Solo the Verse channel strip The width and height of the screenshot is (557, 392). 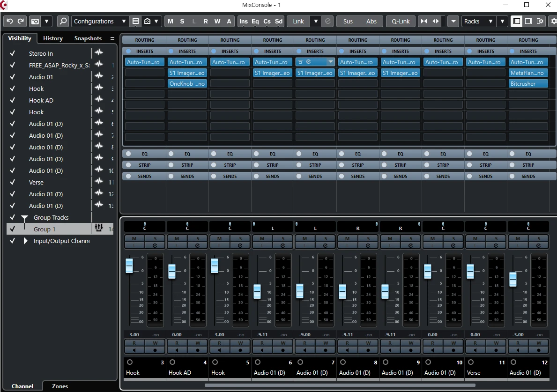(x=496, y=238)
